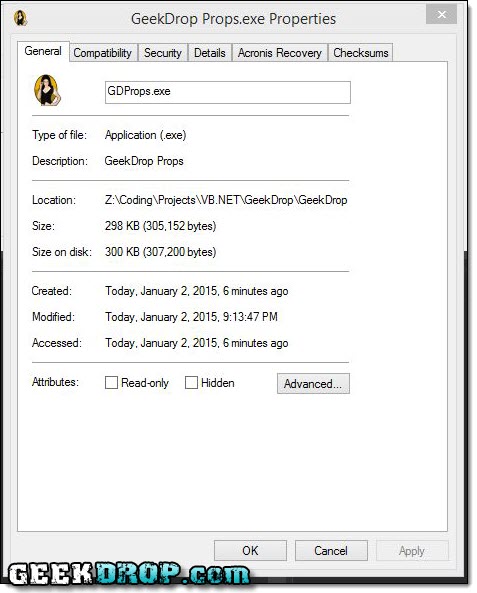Click the Created label
Image resolution: width=477 pixels, height=593 pixels.
(x=52, y=291)
